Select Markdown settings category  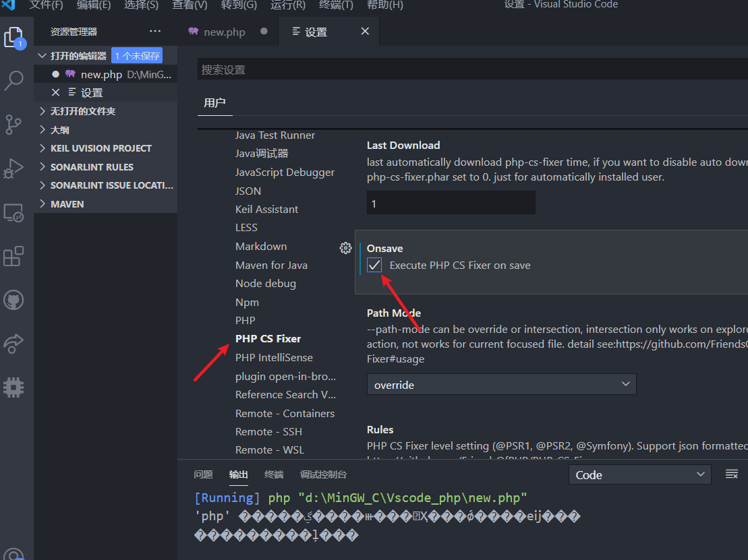tap(261, 247)
